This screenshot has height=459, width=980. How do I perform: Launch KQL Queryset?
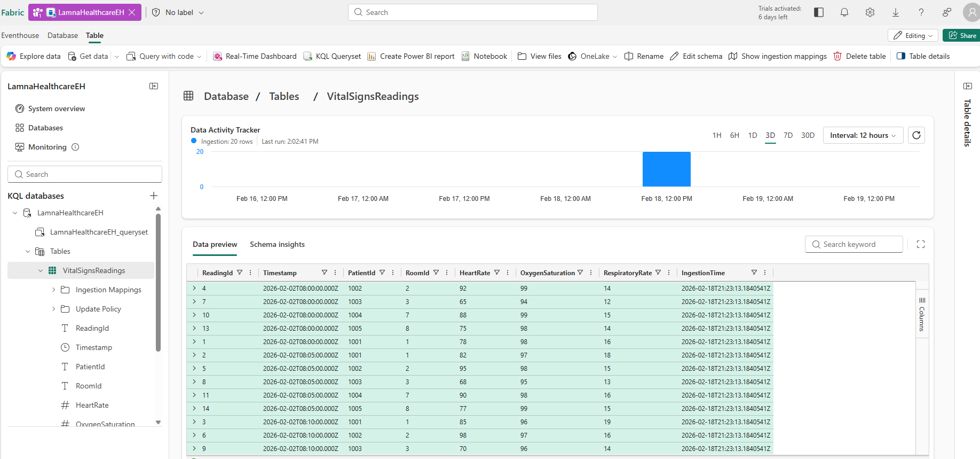(x=332, y=56)
